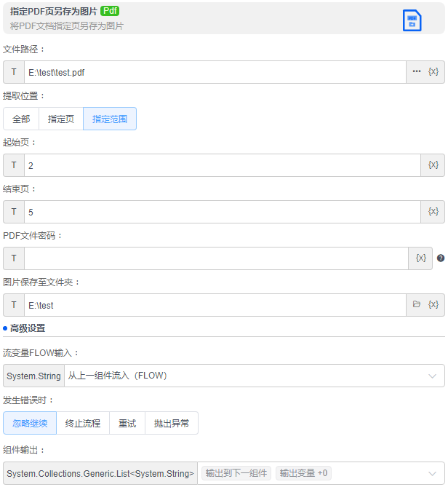The image size is (448, 487).
Task: Insert a variable into the 结束页 field
Action: [433, 212]
